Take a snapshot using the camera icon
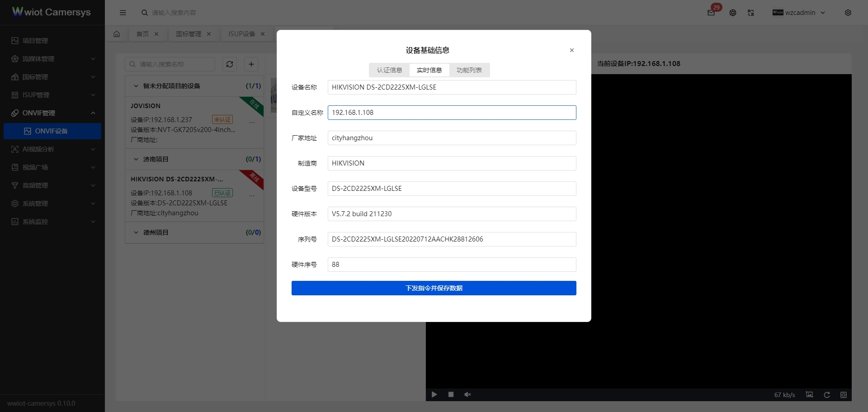868x412 pixels. pos(809,394)
